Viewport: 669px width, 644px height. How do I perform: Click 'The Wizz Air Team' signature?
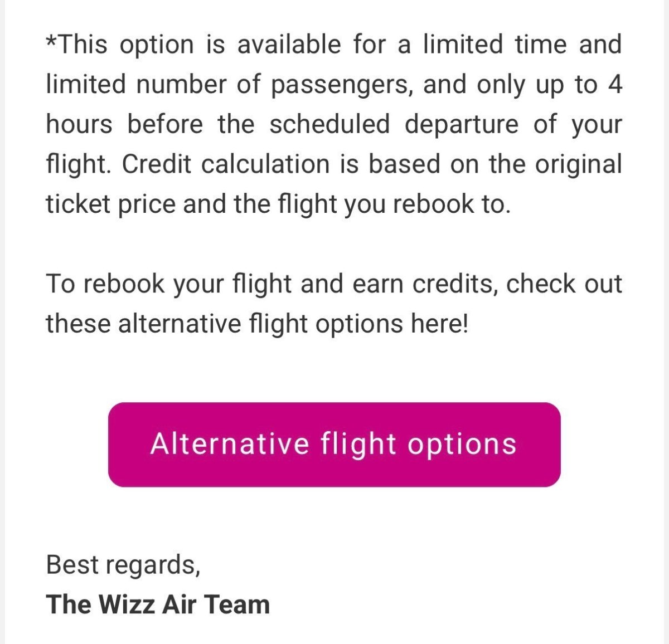158,604
